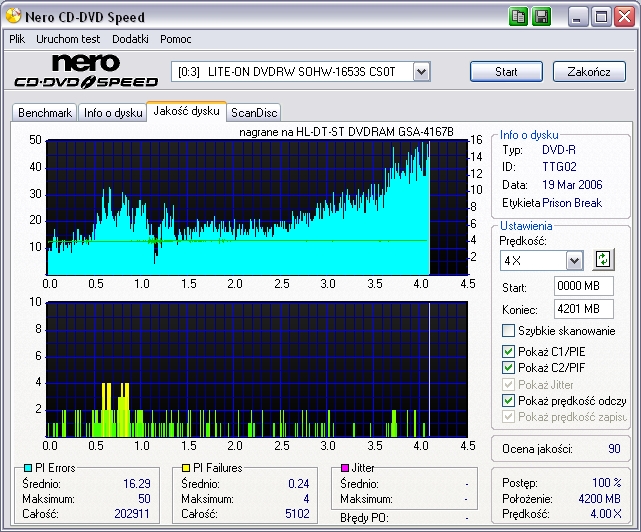Click the PI Errors Maksimum value 50

coord(144,498)
